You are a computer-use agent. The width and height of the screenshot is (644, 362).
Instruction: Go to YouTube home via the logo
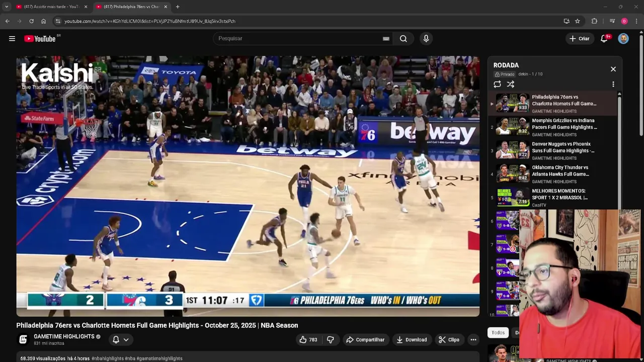[40, 39]
